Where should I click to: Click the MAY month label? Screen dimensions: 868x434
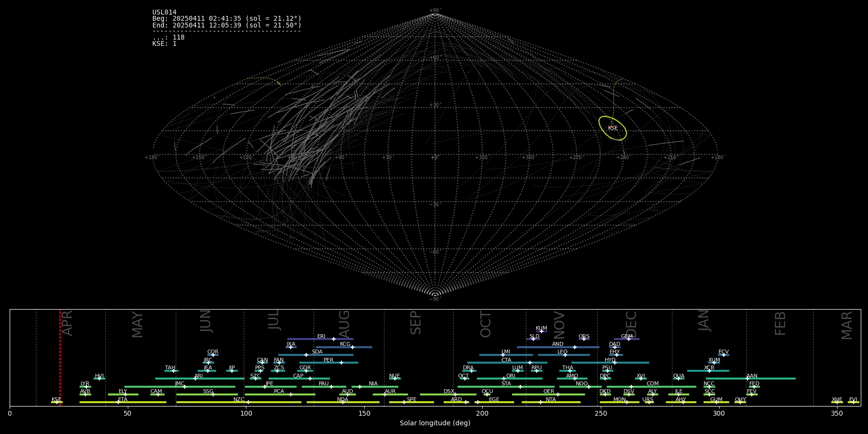[137, 325]
